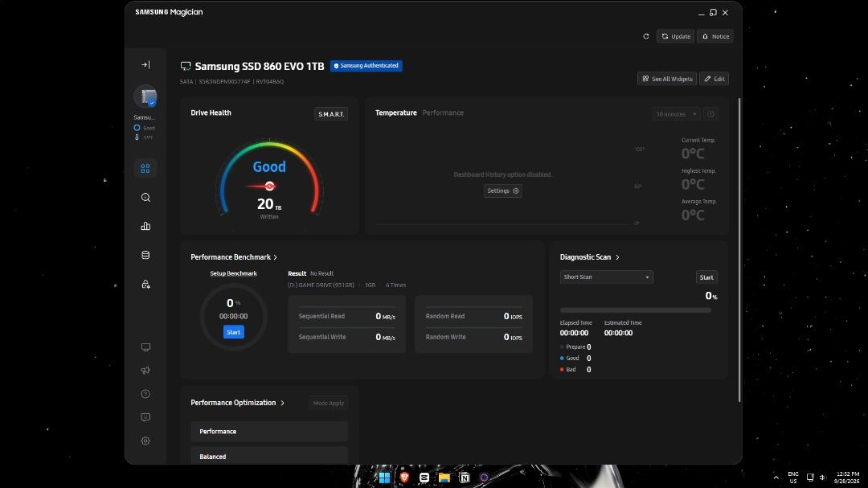Open Notion from the taskbar

464,478
